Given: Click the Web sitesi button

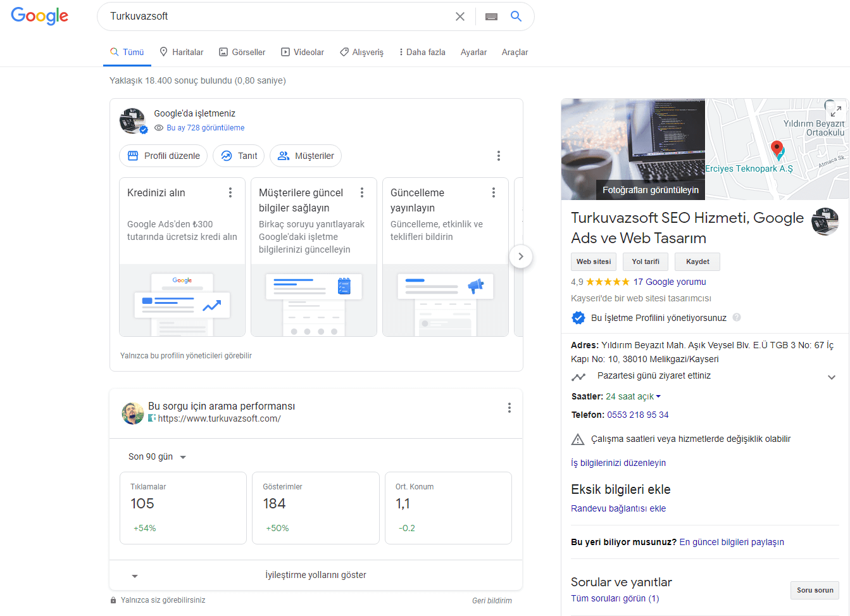Looking at the screenshot, I should click(594, 261).
